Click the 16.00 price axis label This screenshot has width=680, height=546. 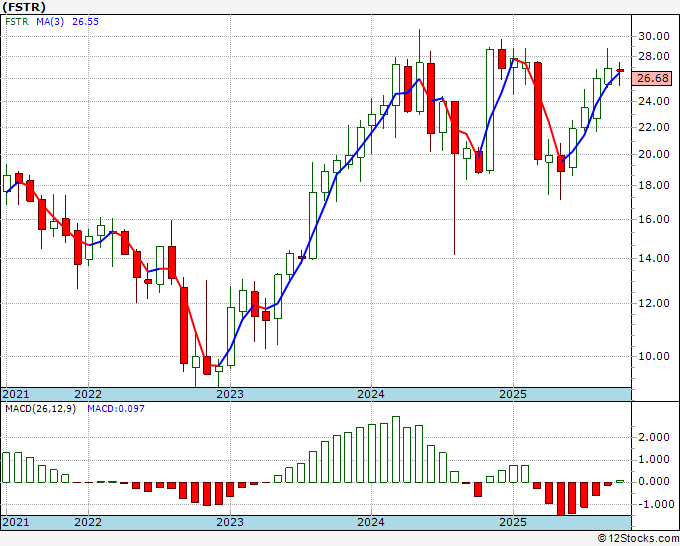(x=654, y=219)
